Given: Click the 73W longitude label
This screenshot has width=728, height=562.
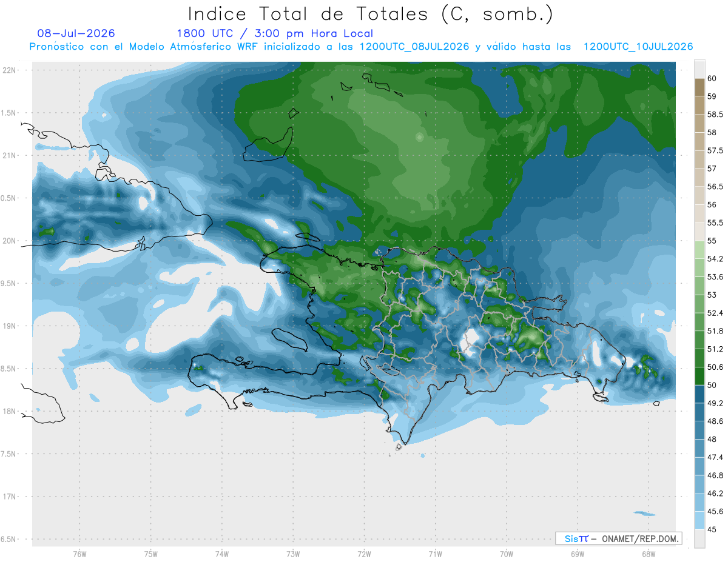Looking at the screenshot, I should tap(293, 554).
